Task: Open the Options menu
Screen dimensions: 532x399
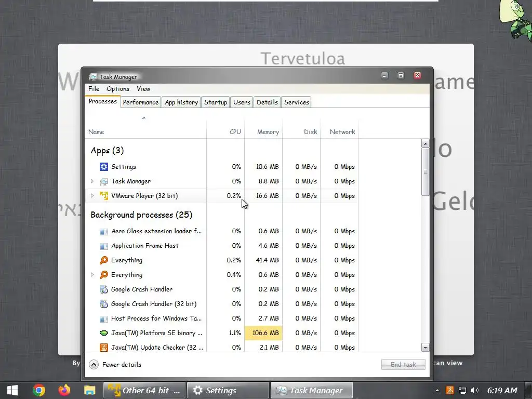Action: (x=118, y=88)
